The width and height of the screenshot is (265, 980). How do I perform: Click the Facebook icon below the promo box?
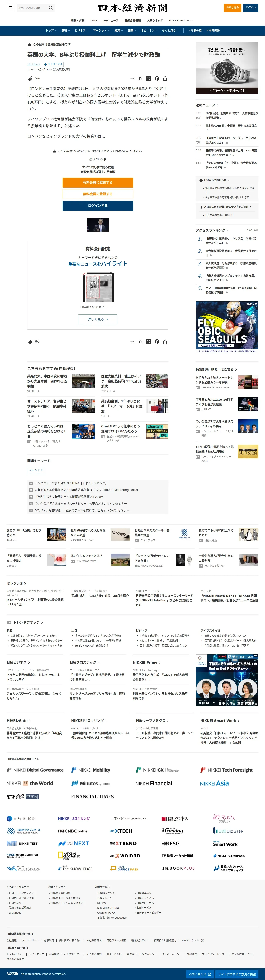[x=157, y=342]
